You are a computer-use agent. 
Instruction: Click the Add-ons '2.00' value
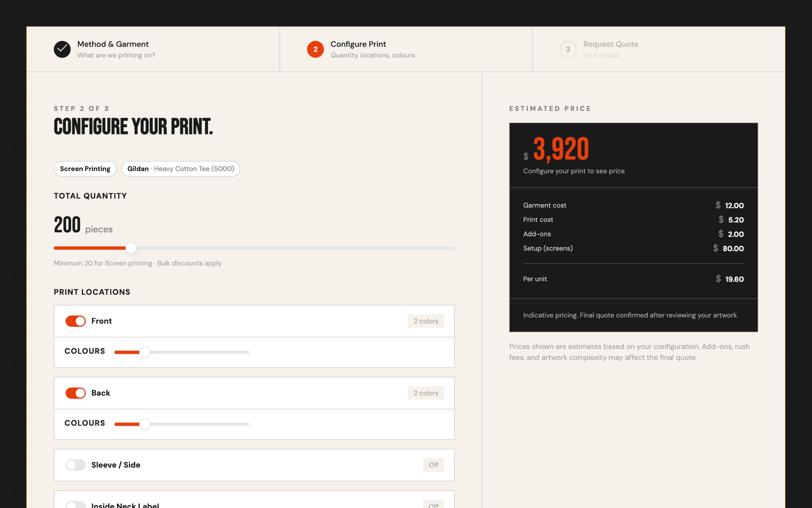pyautogui.click(x=736, y=234)
